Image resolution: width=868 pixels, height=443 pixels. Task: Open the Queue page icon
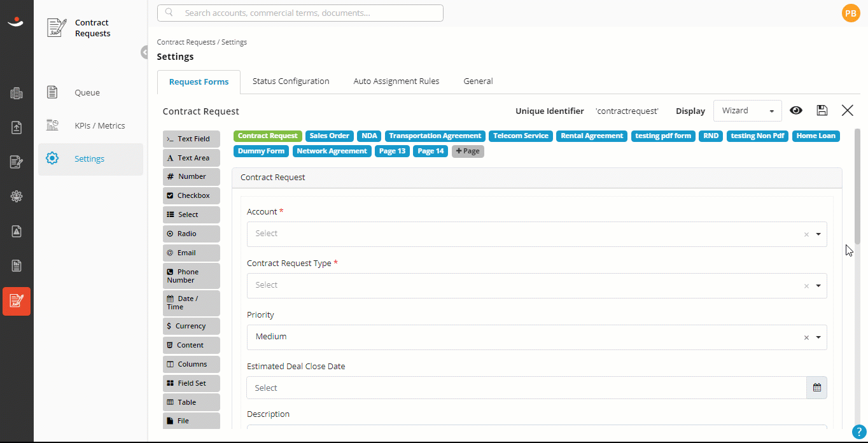click(52, 92)
